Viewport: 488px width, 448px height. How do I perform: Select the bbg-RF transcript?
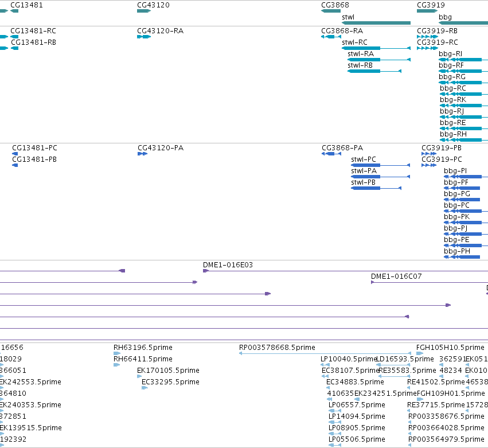463,71
